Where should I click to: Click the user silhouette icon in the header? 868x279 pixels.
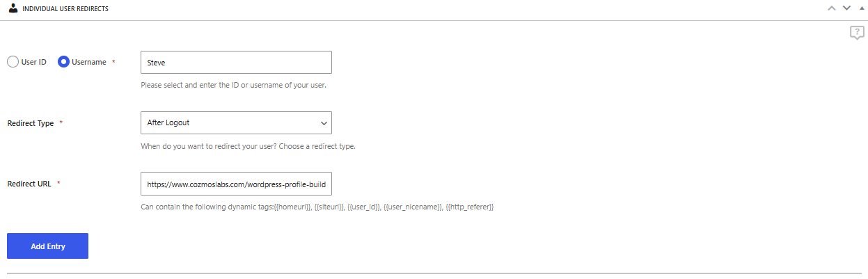point(13,8)
